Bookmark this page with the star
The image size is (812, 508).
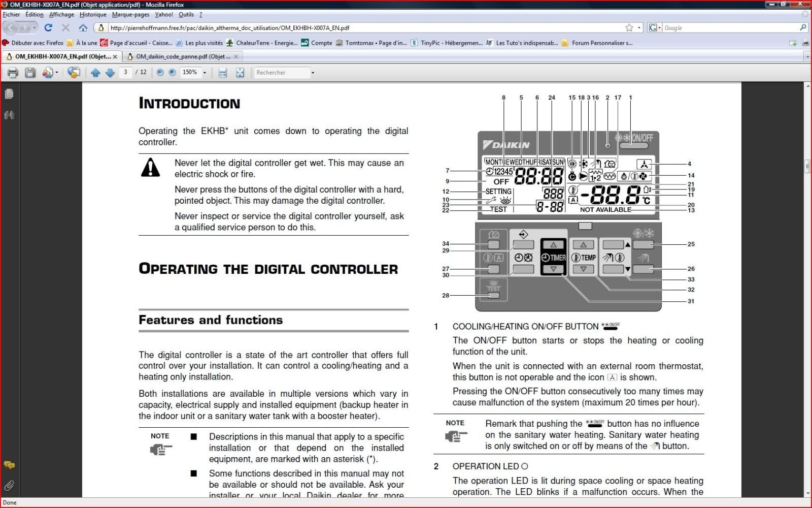click(629, 28)
